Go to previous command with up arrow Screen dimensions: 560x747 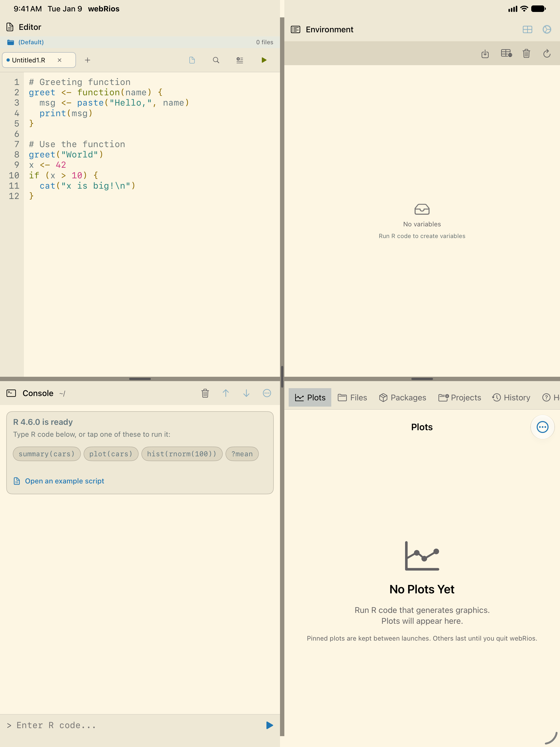226,393
